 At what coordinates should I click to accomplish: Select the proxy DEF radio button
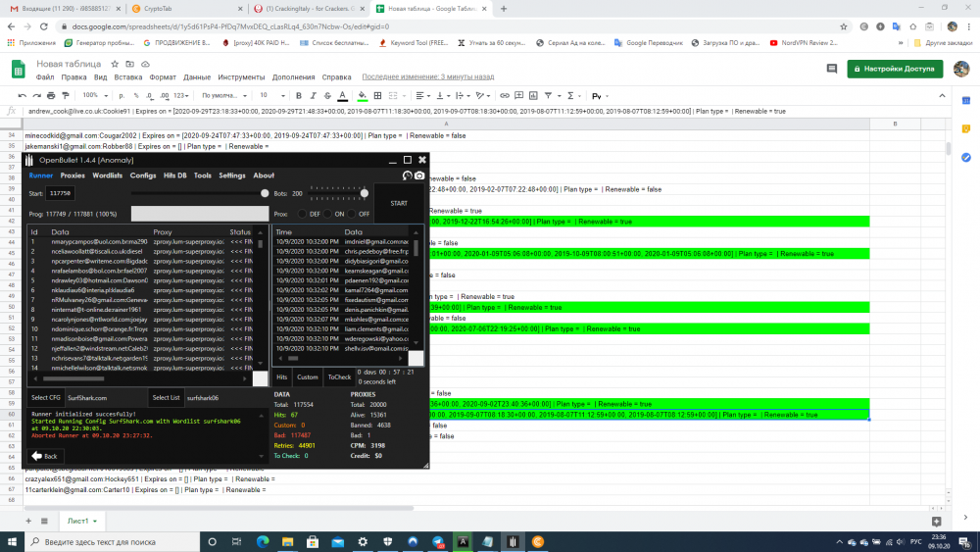coord(303,213)
